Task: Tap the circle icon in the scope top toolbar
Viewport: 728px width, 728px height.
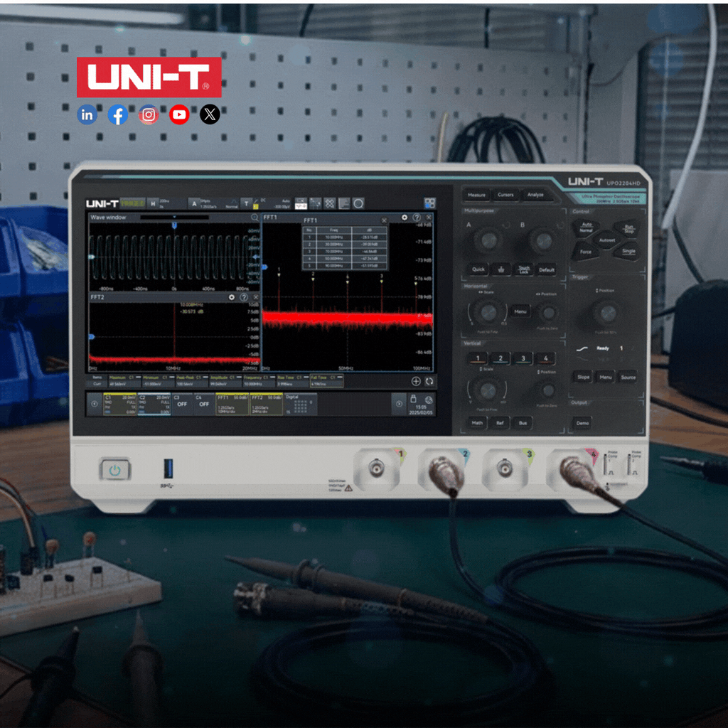Action: tap(358, 203)
